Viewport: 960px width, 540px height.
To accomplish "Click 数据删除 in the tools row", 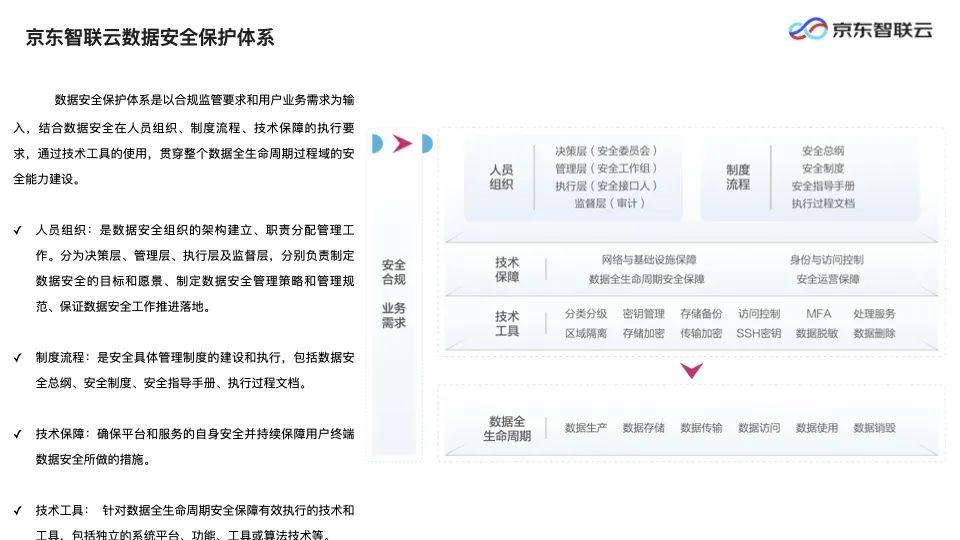I will coord(874,334).
